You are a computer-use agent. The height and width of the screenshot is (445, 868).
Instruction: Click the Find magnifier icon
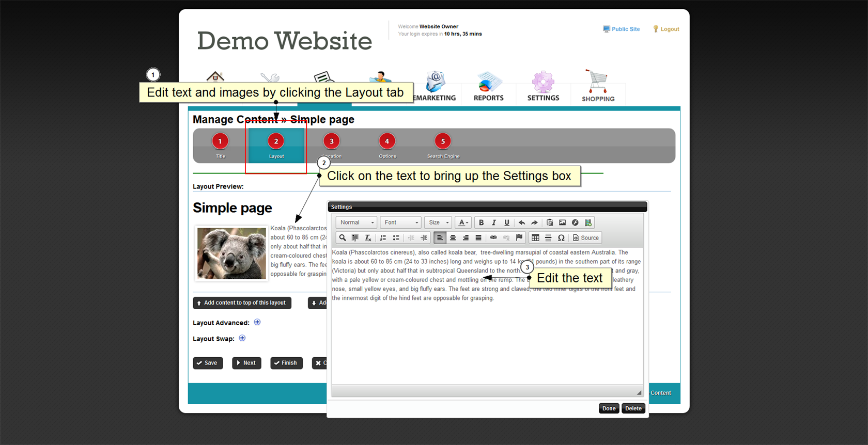click(x=342, y=238)
